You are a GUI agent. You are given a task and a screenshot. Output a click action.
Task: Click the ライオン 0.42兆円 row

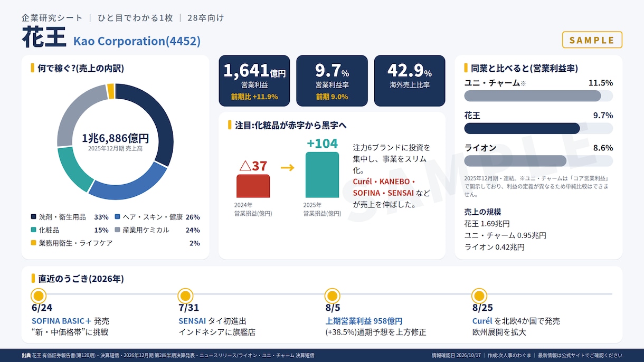494,247
